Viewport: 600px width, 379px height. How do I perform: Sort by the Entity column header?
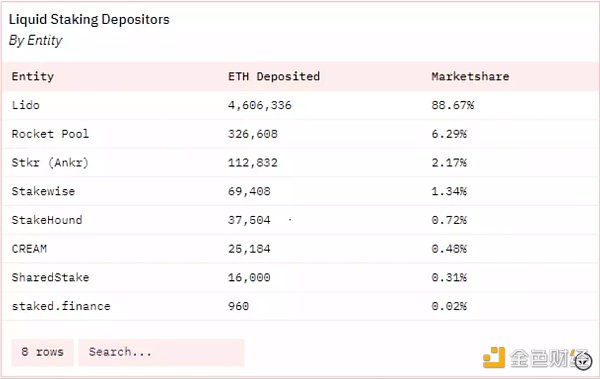click(33, 76)
